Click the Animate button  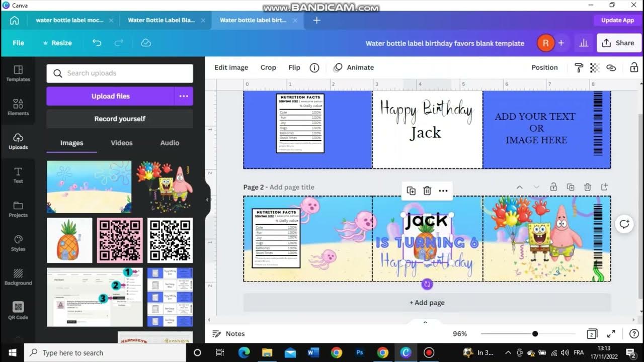click(x=354, y=67)
